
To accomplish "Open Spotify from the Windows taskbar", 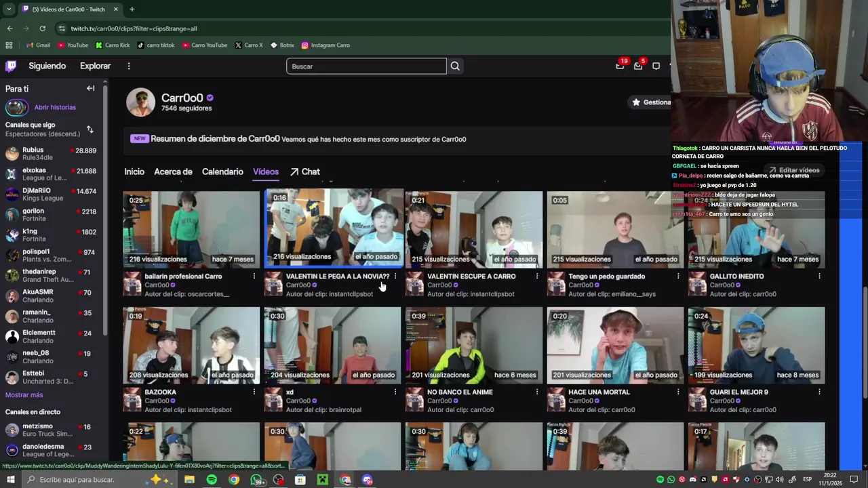I will (212, 480).
